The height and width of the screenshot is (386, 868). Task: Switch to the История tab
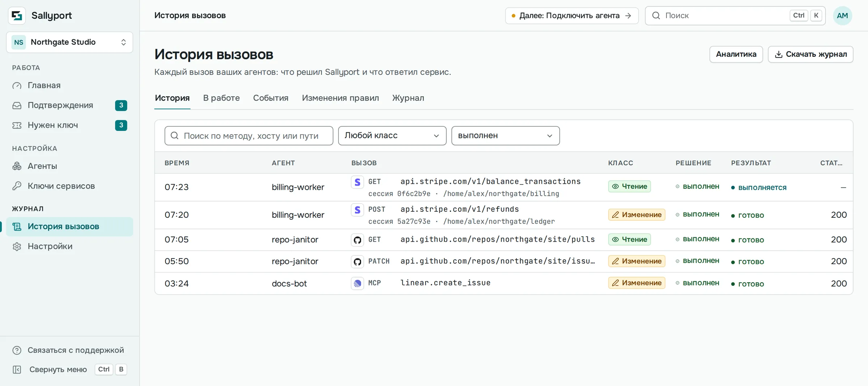(172, 98)
